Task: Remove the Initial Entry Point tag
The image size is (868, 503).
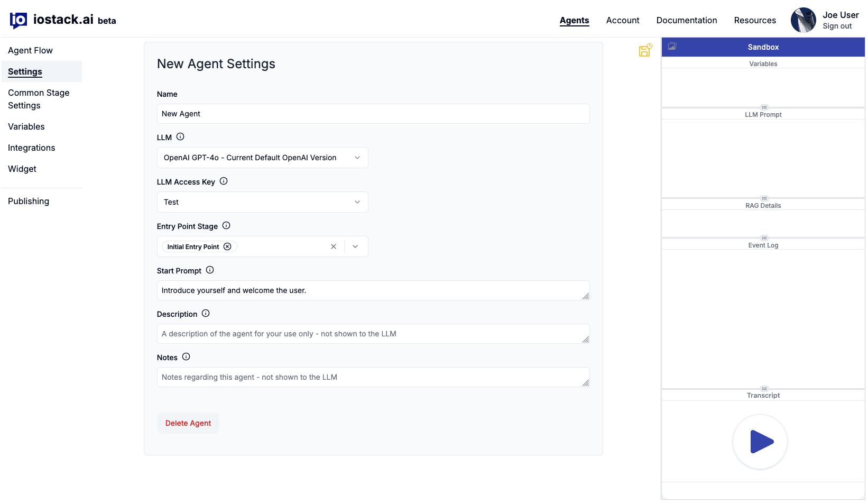Action: coord(227,246)
